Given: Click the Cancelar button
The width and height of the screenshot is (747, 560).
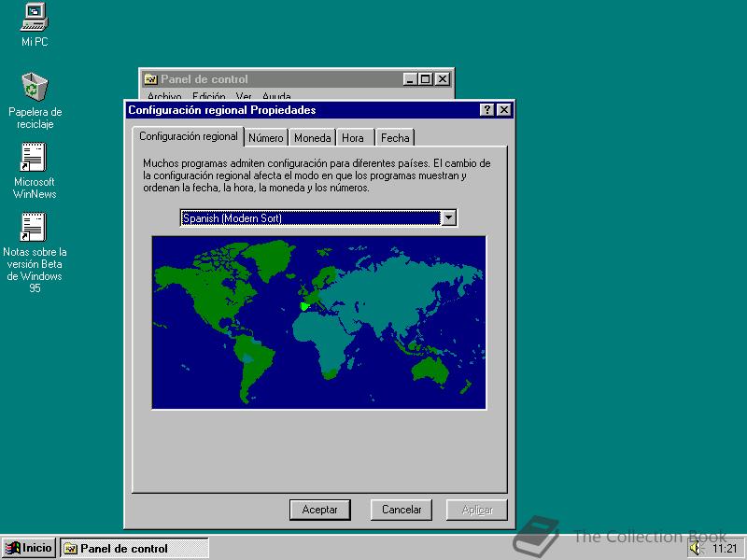Looking at the screenshot, I should (x=402, y=510).
